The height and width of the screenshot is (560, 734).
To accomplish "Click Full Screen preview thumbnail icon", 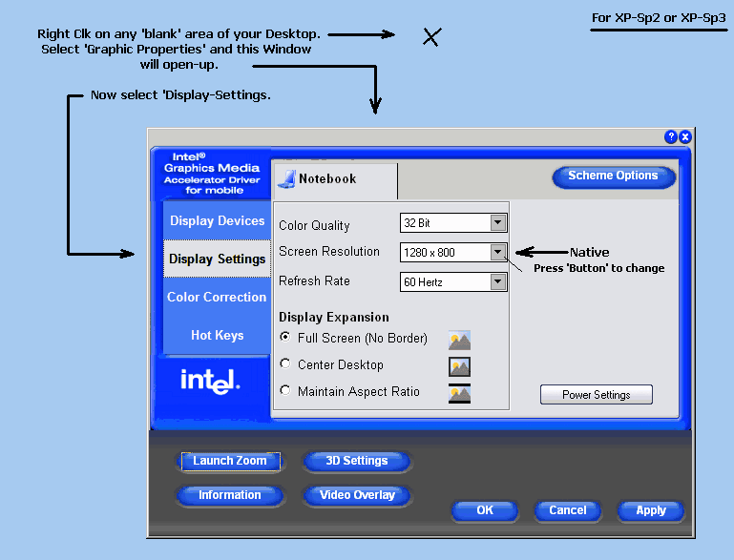I will (459, 341).
